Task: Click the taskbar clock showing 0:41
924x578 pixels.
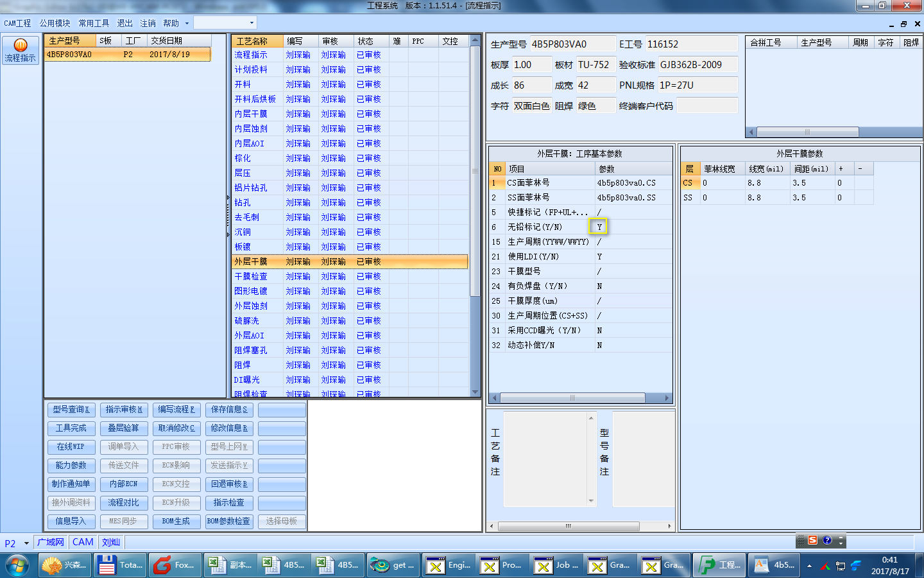Action: click(890, 565)
